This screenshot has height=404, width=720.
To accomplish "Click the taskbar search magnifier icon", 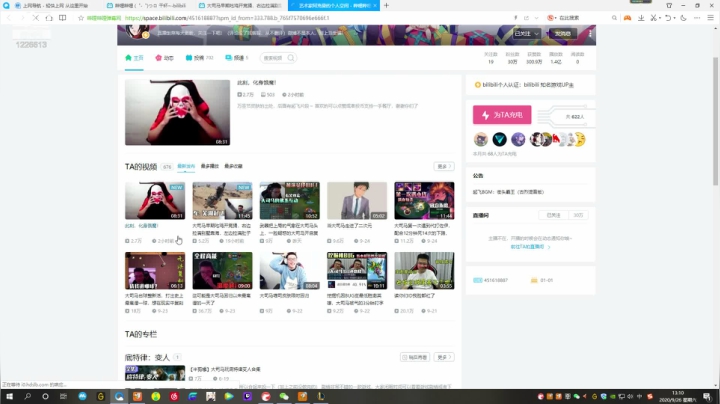I will click(x=28, y=396).
